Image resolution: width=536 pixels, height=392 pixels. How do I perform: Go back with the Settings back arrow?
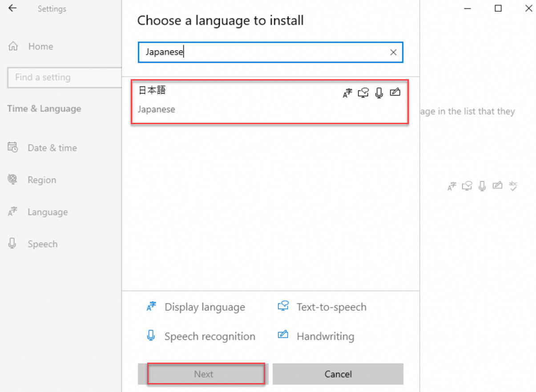coord(12,8)
